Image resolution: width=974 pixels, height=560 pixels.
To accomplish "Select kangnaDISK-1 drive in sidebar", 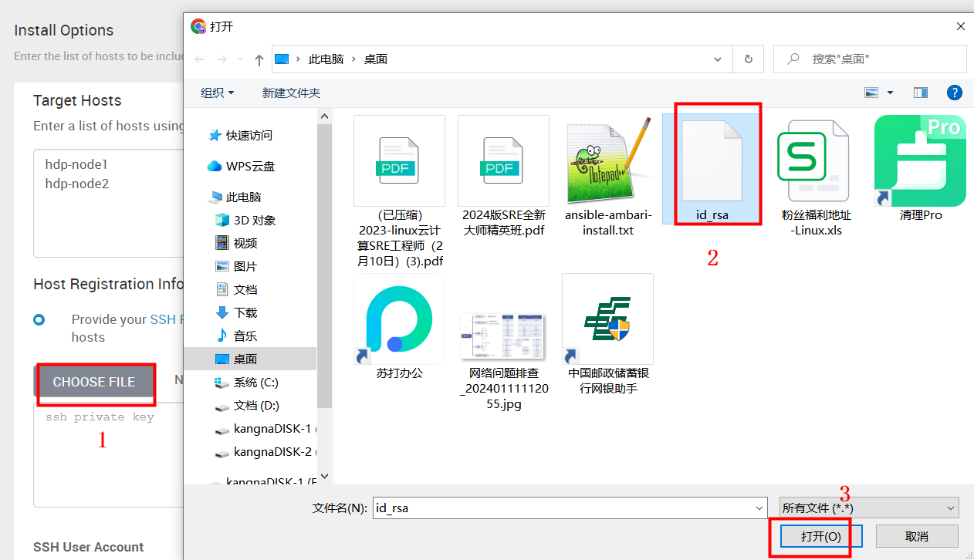I will (264, 428).
